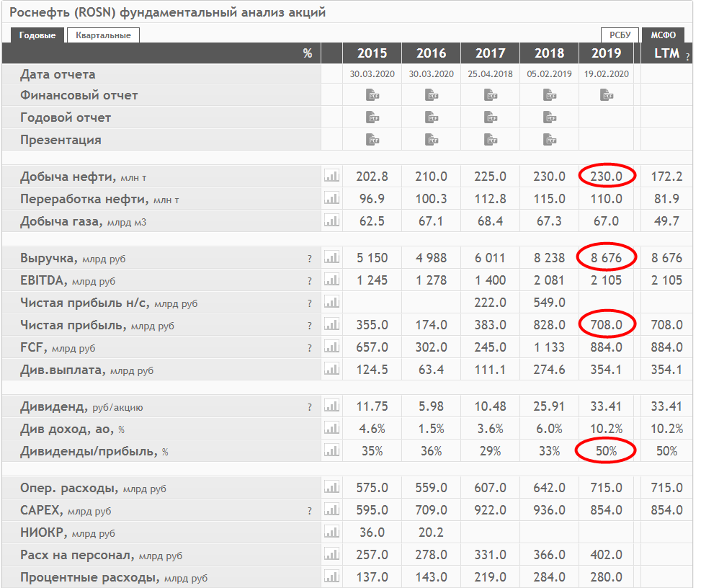The height and width of the screenshot is (588, 701).
Task: Click the 2019 revenue value 8 676
Action: pyautogui.click(x=606, y=257)
